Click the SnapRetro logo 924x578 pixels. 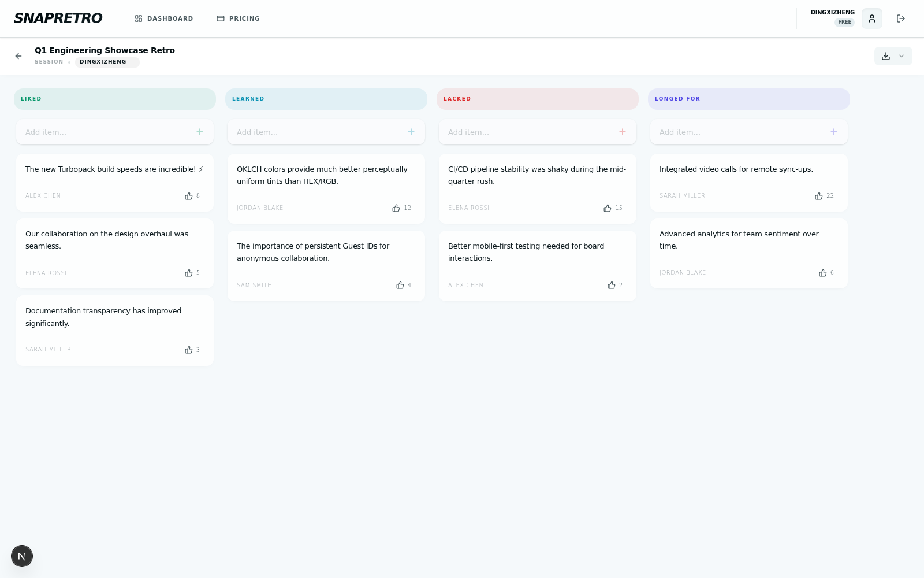(58, 18)
